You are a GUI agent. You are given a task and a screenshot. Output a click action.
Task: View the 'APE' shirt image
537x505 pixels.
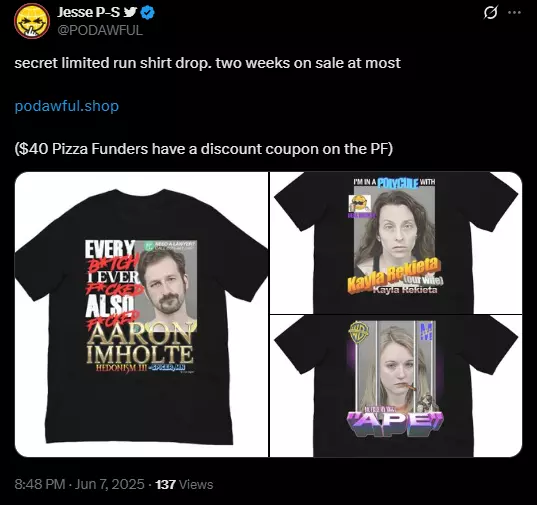tap(396, 386)
